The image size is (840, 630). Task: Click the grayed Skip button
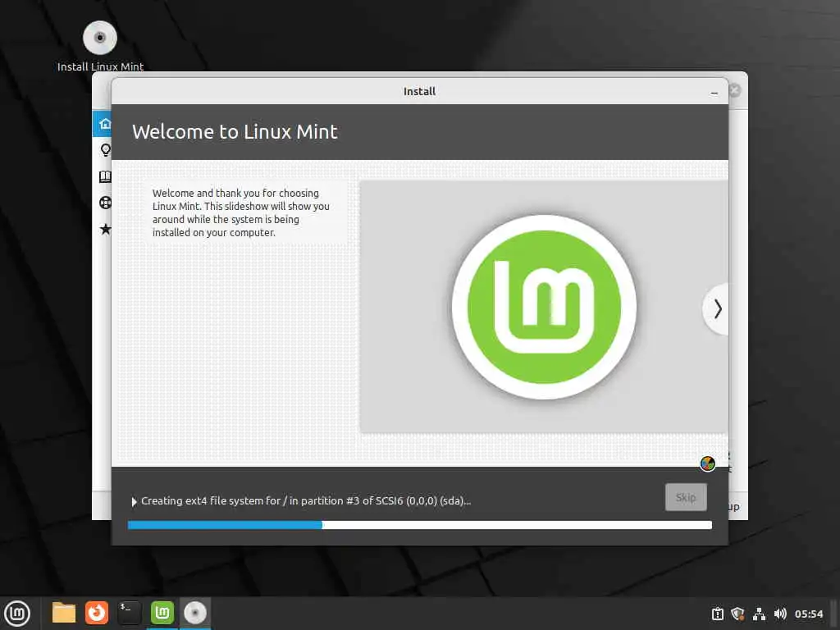point(686,497)
